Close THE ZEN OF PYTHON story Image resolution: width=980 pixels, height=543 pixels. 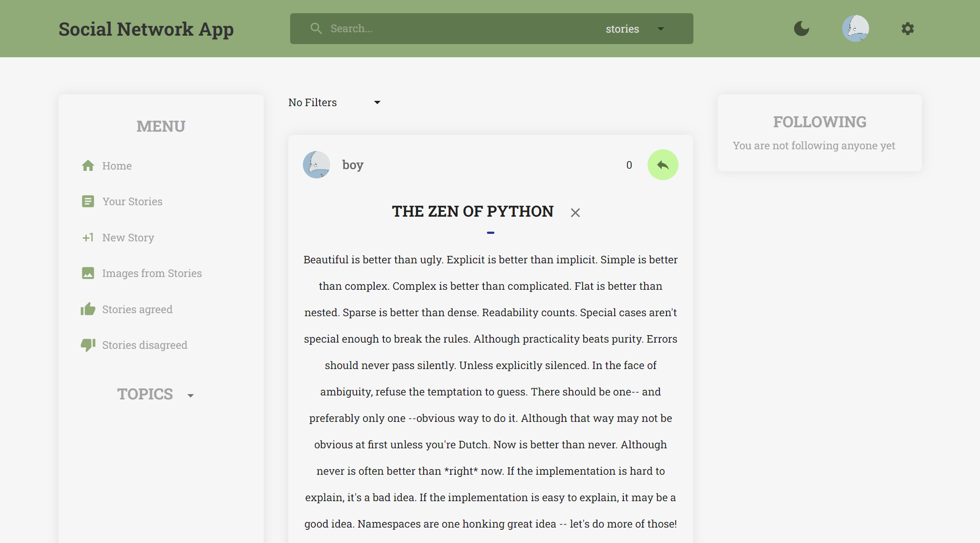[574, 213]
